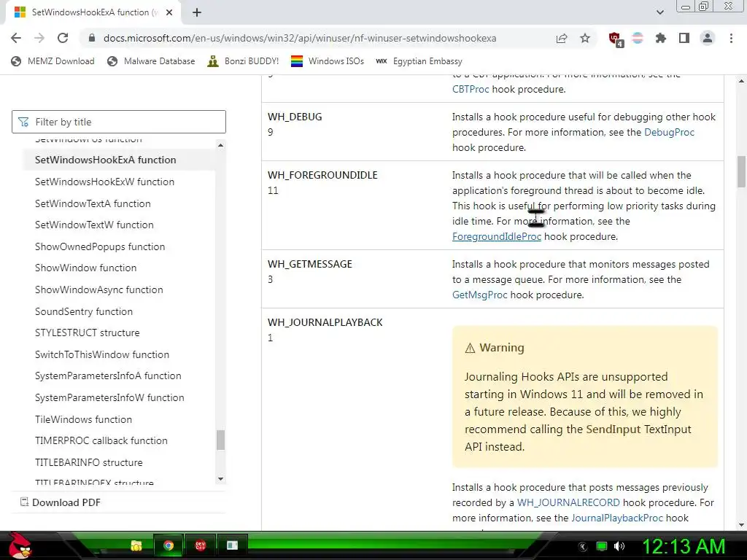The width and height of the screenshot is (747, 560).
Task: Open the Extensions puzzle menu
Action: coord(660,38)
